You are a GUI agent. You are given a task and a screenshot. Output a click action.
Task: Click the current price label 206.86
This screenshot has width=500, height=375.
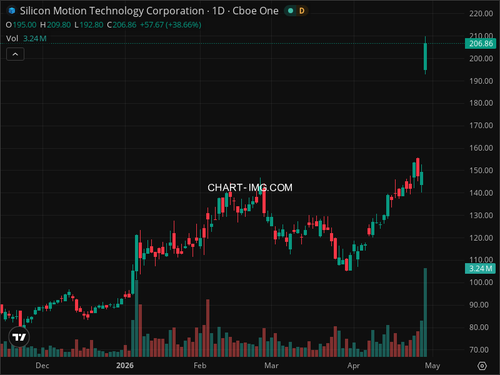pos(480,43)
